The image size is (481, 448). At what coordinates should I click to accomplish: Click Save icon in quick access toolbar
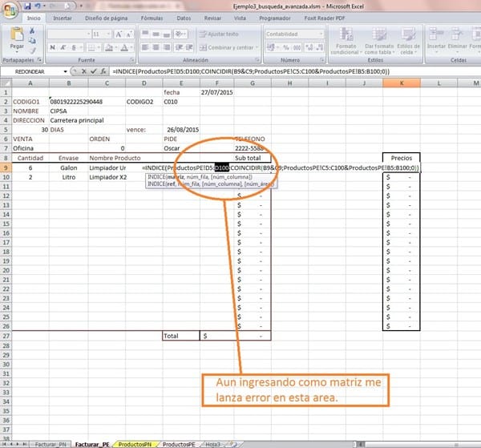point(27,5)
